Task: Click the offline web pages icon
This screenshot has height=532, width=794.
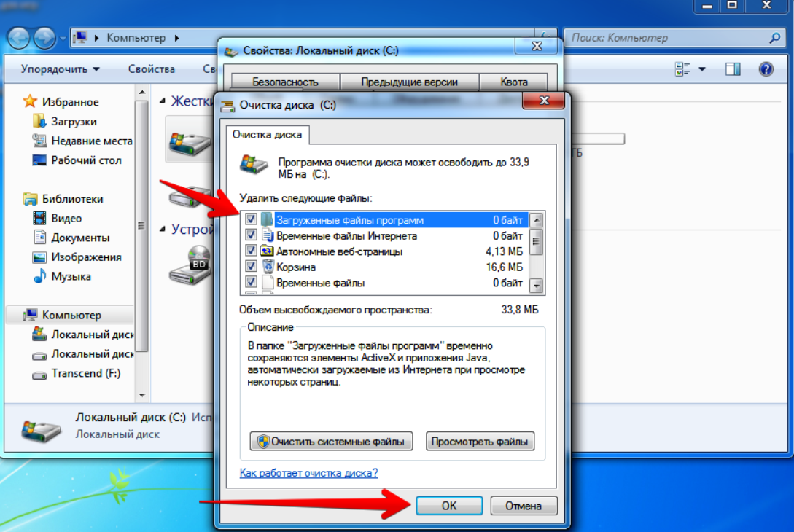Action: (x=268, y=251)
